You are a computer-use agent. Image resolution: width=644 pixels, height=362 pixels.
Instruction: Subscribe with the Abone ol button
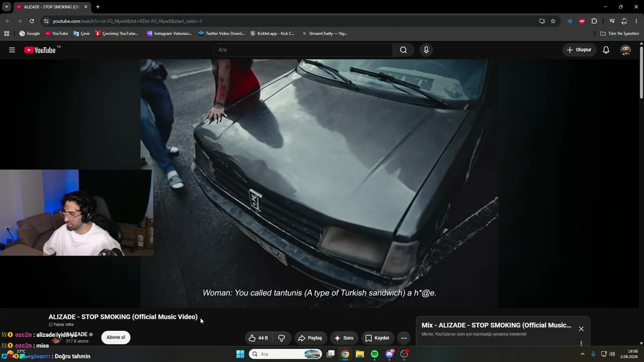tap(116, 337)
